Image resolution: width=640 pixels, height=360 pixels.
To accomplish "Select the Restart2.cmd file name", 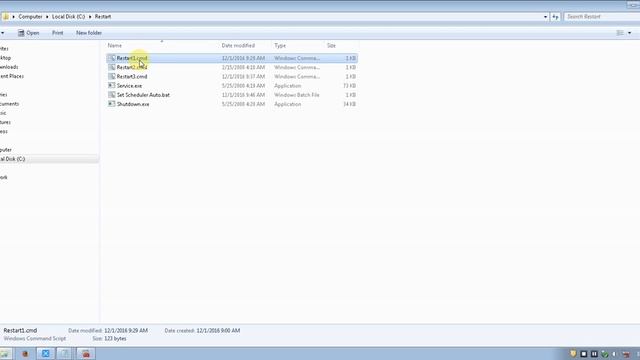I will pyautogui.click(x=132, y=67).
